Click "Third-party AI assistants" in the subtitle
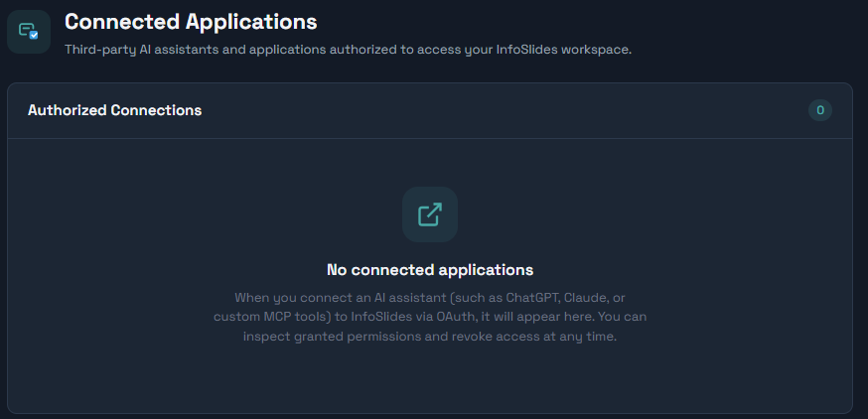The image size is (868, 419). pyautogui.click(x=141, y=50)
